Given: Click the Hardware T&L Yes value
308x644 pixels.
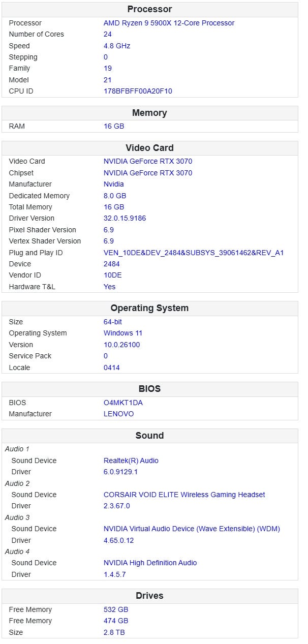Looking at the screenshot, I should 109,287.
